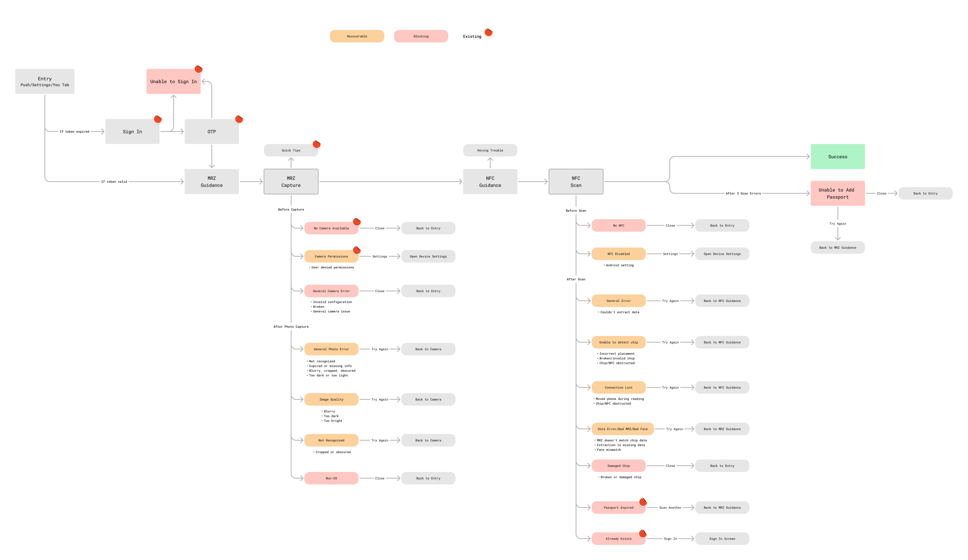Click Back to Camera in General Photo Error row
Viewport: 968px width, 560px height.
click(428, 349)
